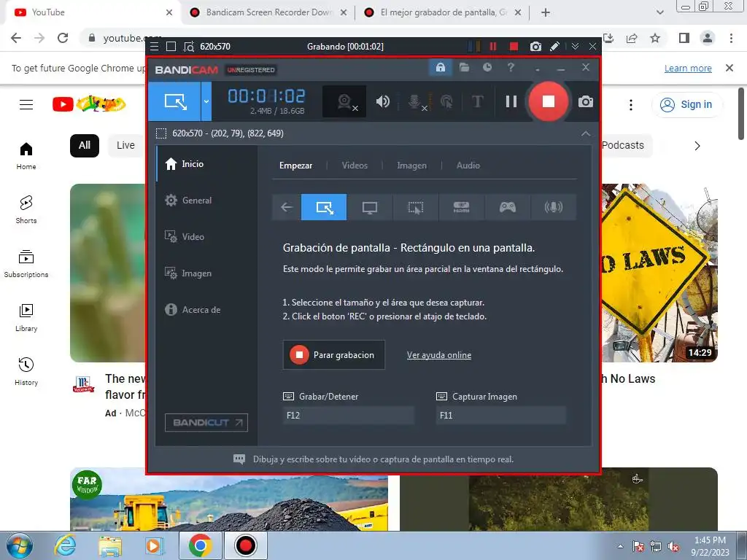This screenshot has width=747, height=560.
Task: Select game recording mode gamepad icon
Action: pos(508,207)
